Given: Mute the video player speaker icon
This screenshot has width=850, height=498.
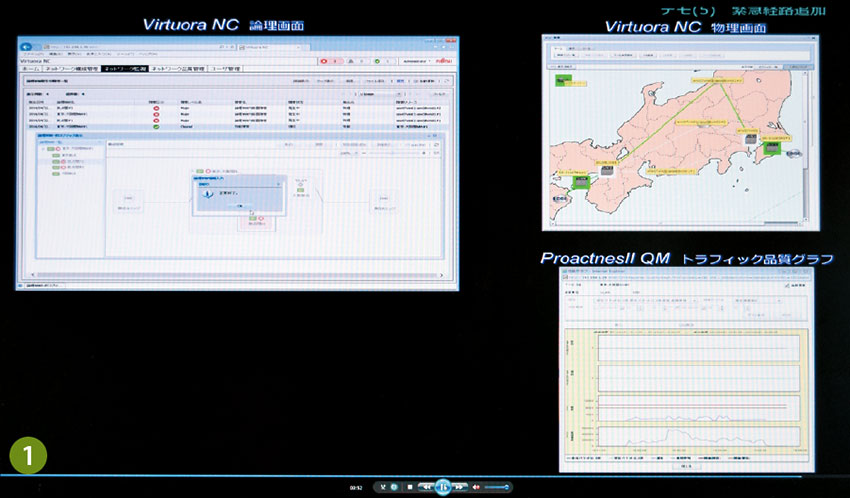Looking at the screenshot, I should [x=476, y=487].
